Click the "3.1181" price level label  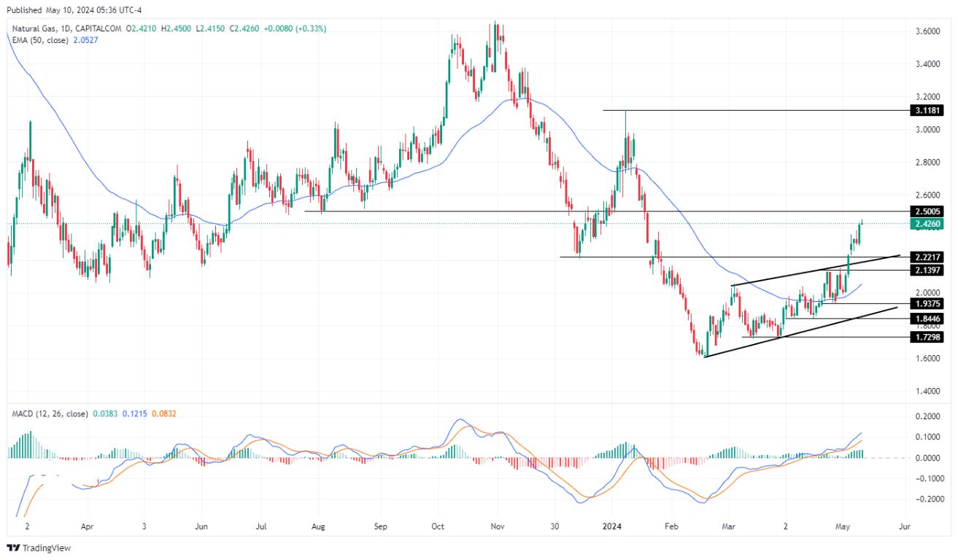[x=928, y=110]
